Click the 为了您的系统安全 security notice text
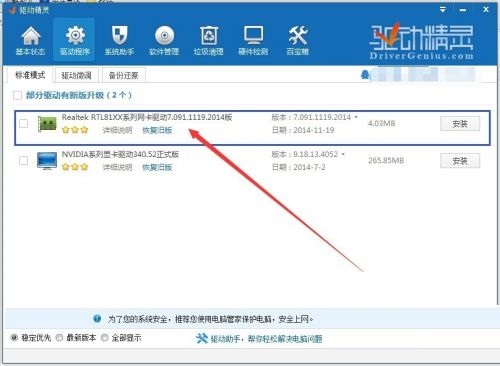This screenshot has height=366, width=500. 210,319
